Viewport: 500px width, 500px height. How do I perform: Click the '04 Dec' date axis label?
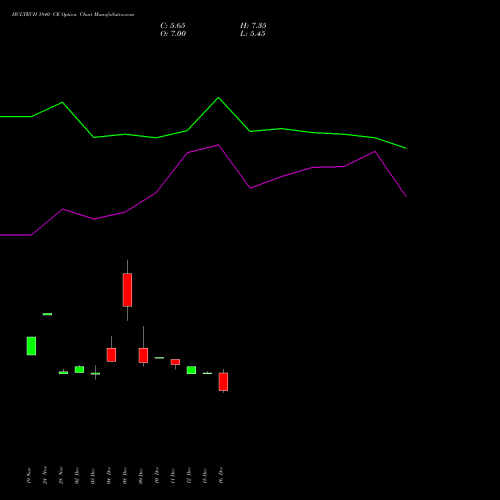pos(109,475)
